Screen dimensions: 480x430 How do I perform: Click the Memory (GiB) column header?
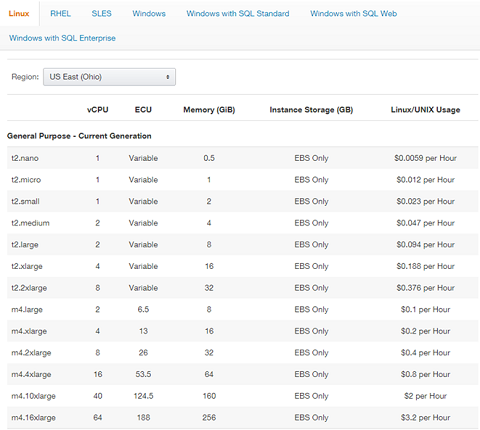click(209, 110)
